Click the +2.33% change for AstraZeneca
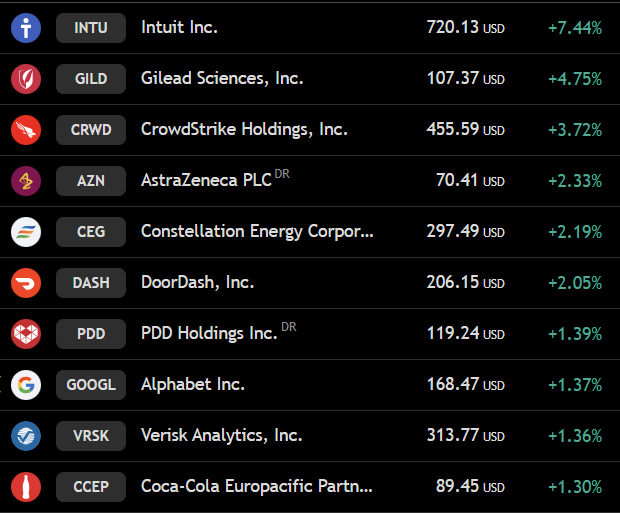620x513 pixels. 575,181
